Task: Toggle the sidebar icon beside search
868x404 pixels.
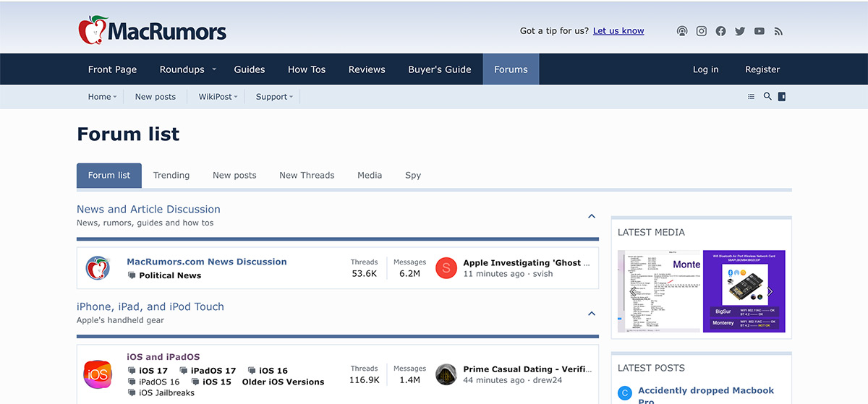Action: (x=782, y=96)
